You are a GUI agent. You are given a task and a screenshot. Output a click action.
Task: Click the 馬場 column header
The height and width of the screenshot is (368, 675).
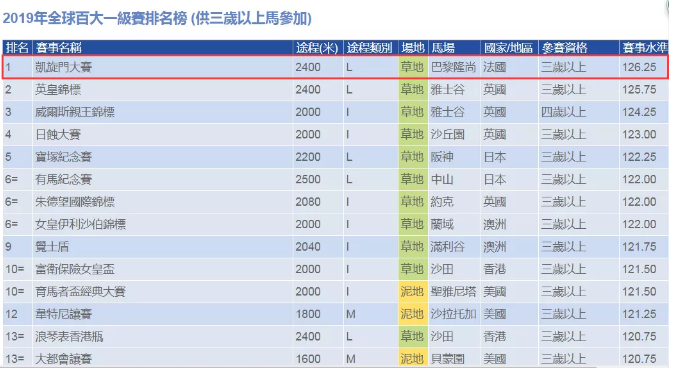click(443, 48)
